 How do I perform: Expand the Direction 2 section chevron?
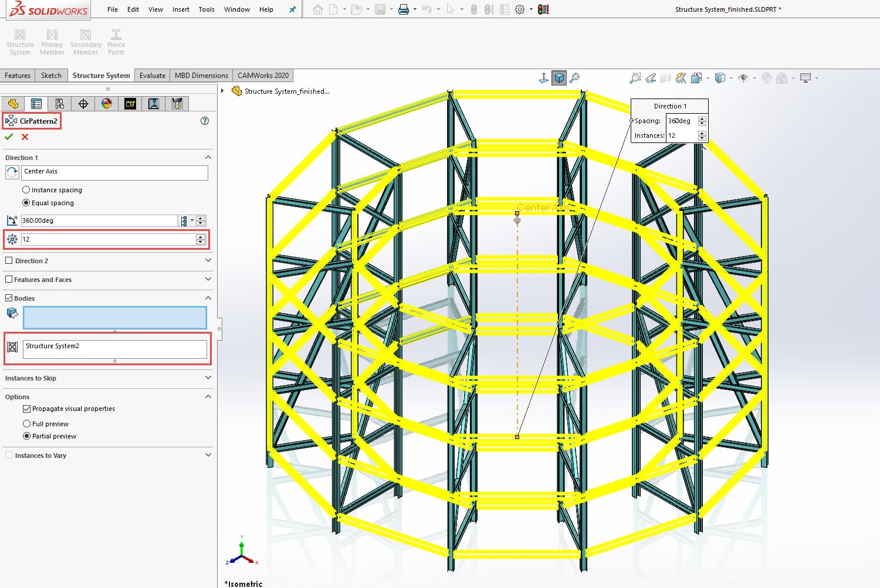pos(208,260)
